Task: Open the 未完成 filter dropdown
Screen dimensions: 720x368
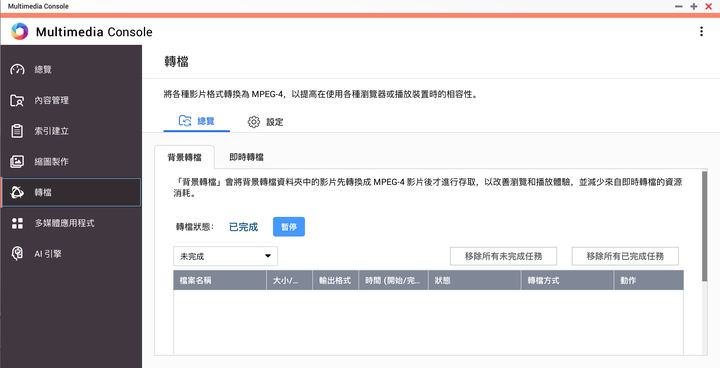Action: pos(225,256)
